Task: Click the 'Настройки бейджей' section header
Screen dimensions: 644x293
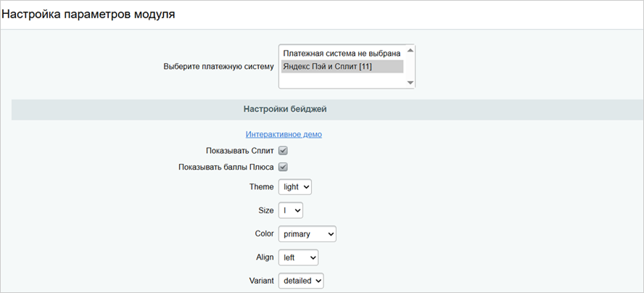Action: [x=285, y=110]
